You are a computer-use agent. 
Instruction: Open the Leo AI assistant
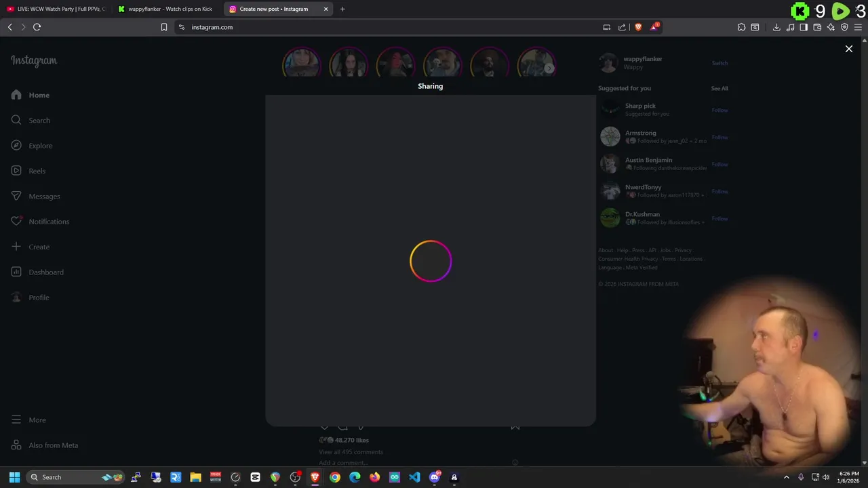(831, 27)
